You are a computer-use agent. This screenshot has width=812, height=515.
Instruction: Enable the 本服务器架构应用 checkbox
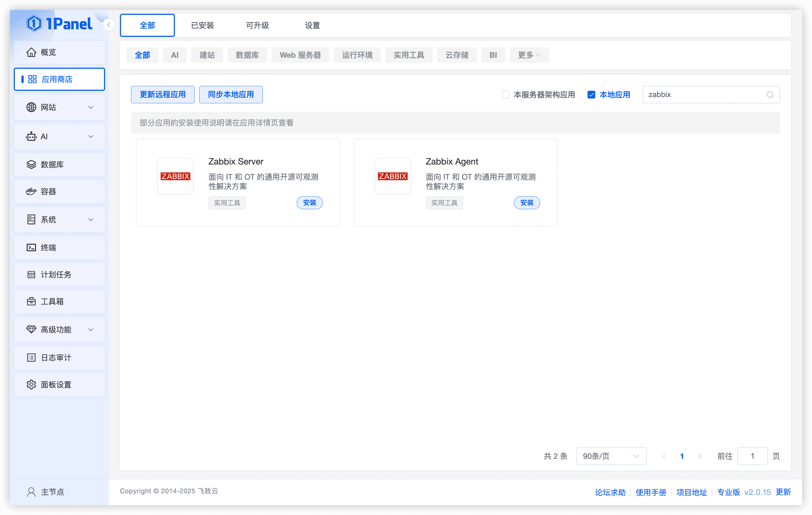tap(505, 95)
